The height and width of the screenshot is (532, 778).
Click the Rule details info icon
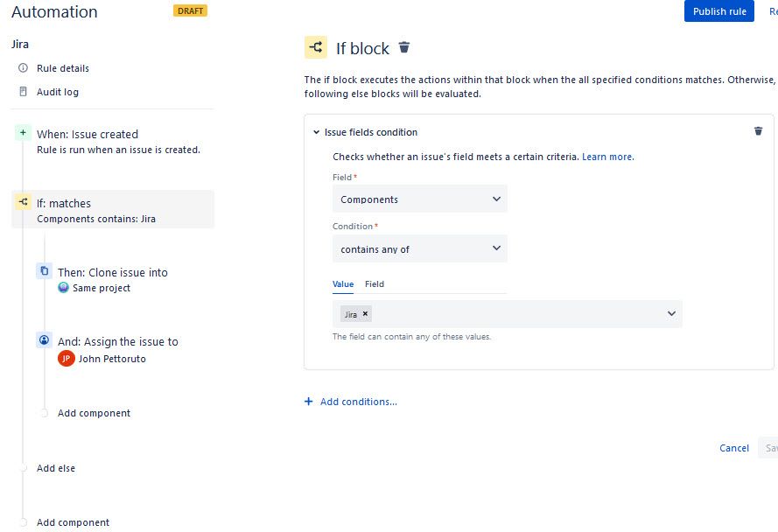[23, 68]
